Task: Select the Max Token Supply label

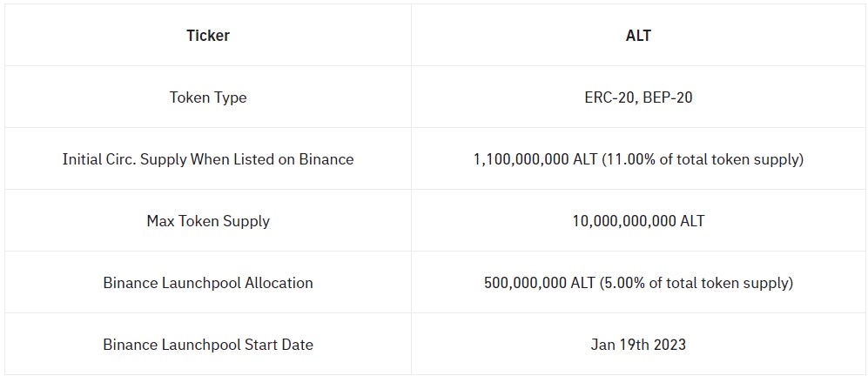Action: coord(207,221)
